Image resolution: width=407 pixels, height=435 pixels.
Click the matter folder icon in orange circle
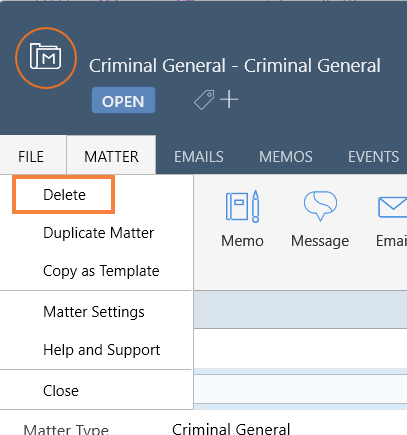(46, 58)
